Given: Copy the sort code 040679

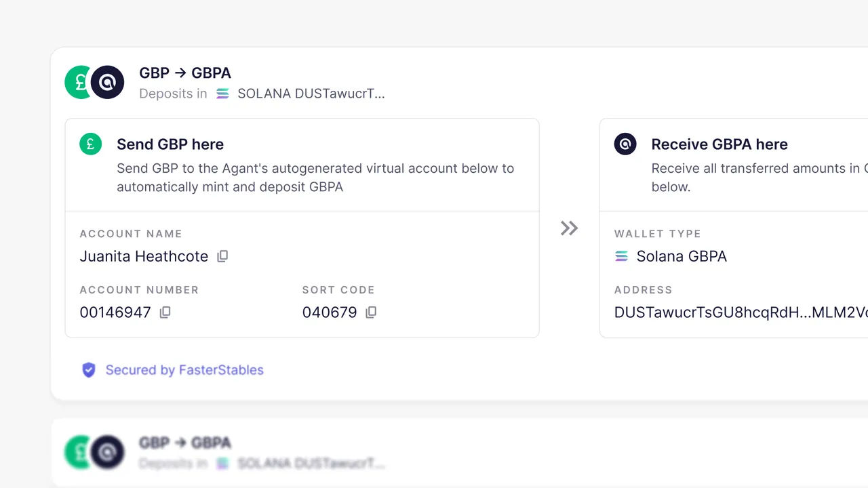Looking at the screenshot, I should click(x=371, y=312).
